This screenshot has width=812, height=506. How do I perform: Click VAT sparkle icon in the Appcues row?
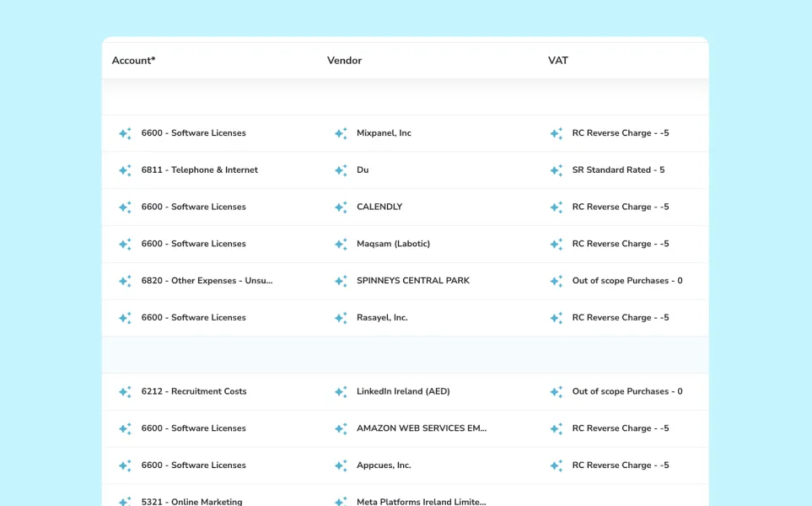point(557,465)
